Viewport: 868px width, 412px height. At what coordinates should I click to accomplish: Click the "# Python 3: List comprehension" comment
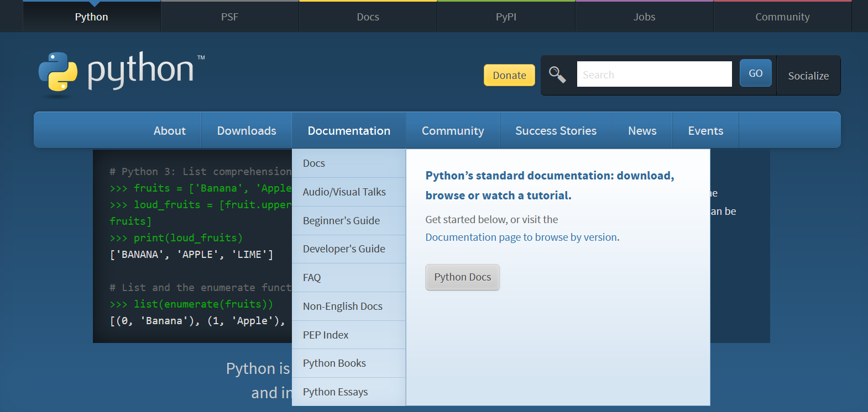point(200,172)
